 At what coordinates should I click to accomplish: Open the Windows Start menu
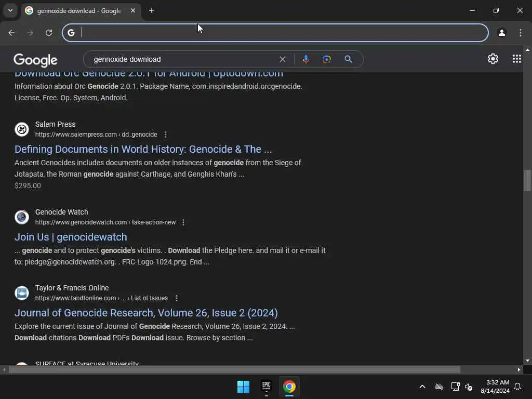coord(243,387)
